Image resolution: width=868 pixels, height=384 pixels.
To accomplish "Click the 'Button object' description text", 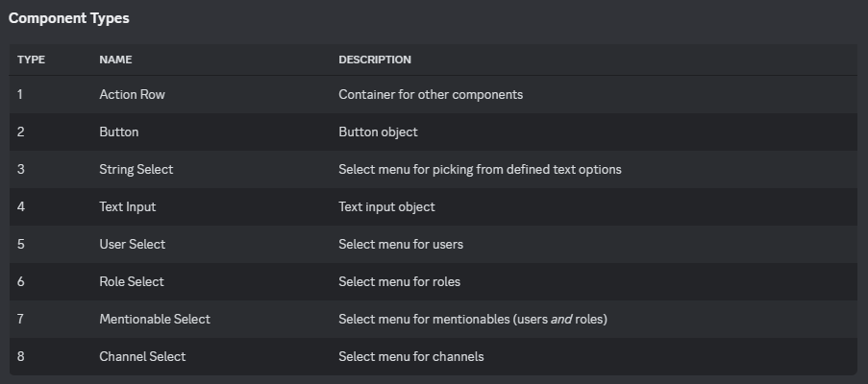I will [378, 132].
